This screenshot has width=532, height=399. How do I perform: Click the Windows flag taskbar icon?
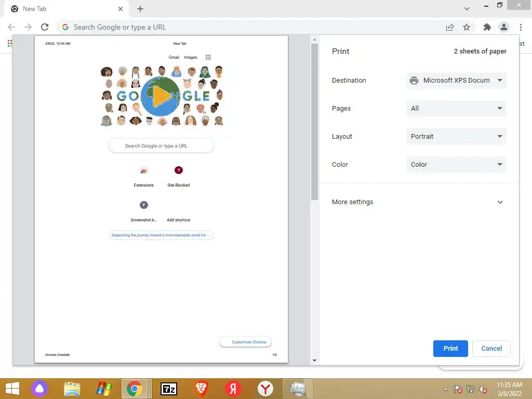[104, 389]
